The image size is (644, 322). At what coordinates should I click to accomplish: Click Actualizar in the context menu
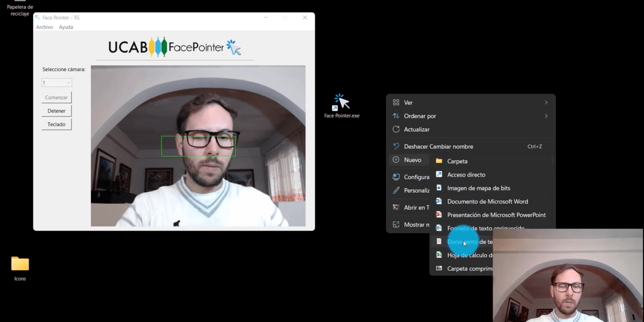coord(417,129)
